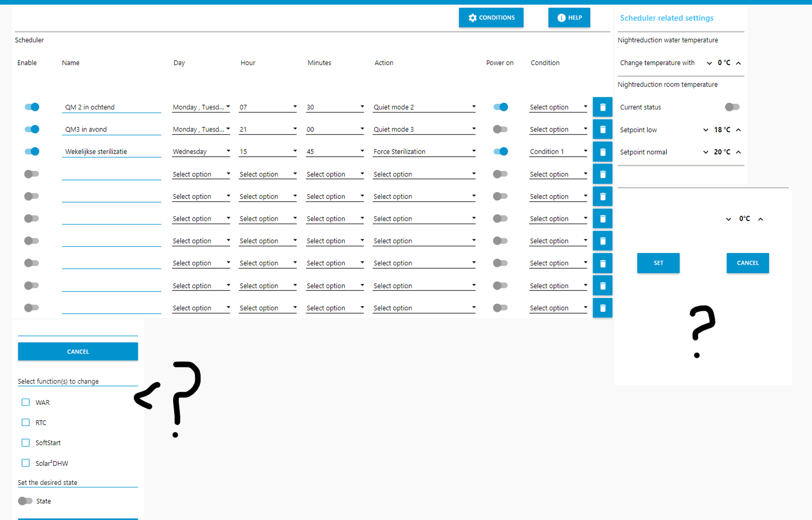
Task: Edit the 'Wekelijkse sterilizatie' name field
Action: pos(112,152)
